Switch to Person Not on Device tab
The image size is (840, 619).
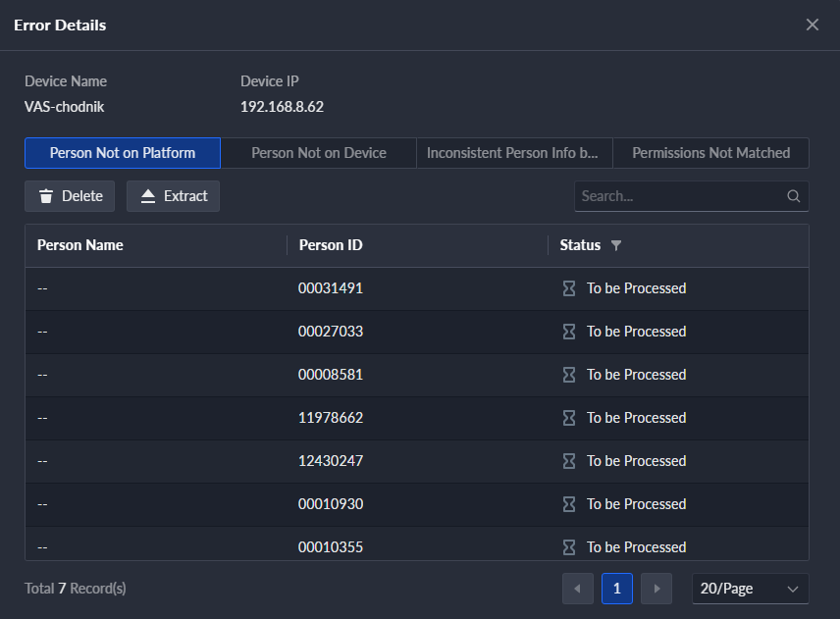click(x=319, y=153)
